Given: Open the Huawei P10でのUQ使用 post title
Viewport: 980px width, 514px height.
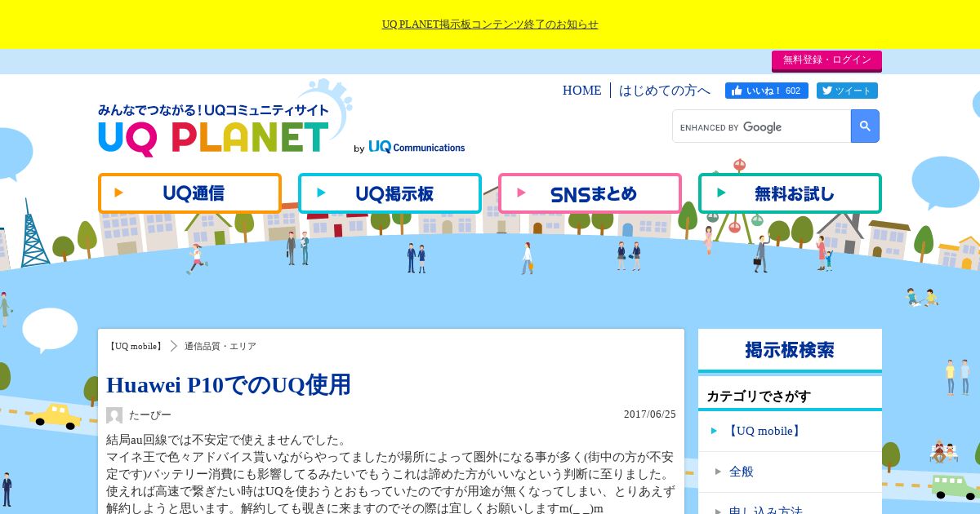Looking at the screenshot, I should pyautogui.click(x=229, y=384).
